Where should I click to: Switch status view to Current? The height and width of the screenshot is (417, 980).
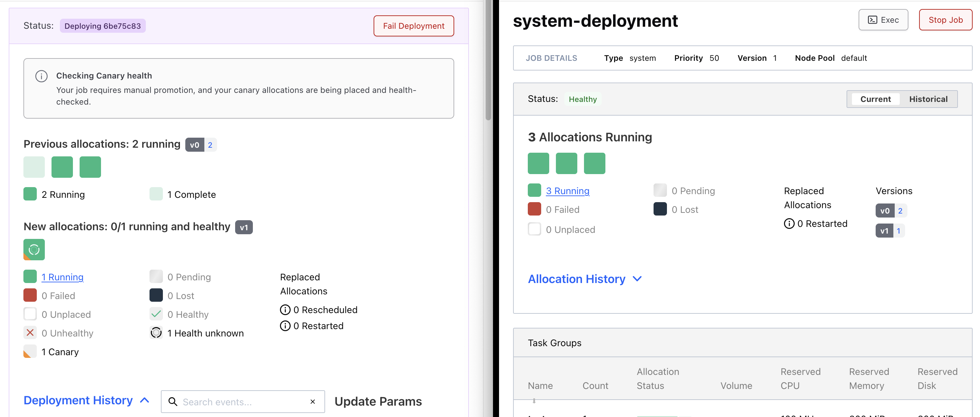coord(875,99)
